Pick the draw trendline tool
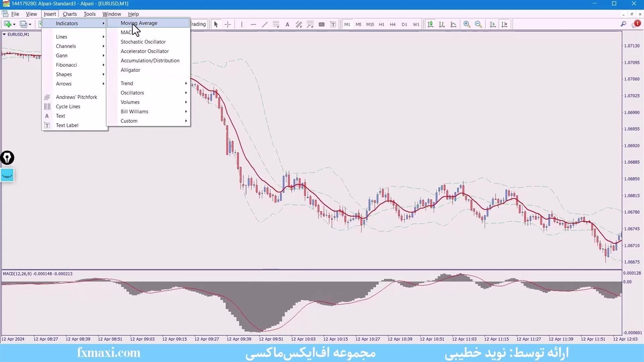The width and height of the screenshot is (644, 362). [x=265, y=24]
